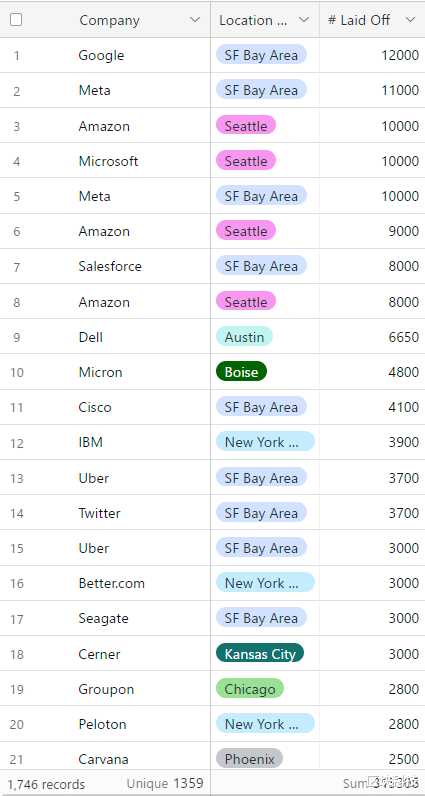This screenshot has height=796, width=425.
Task: Click the New York tag for Peloton
Action: click(265, 724)
